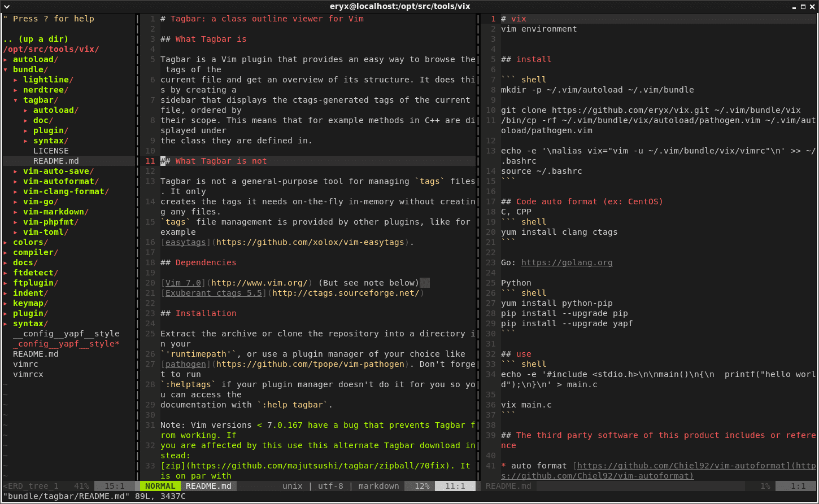819x504 pixels.
Task: Expand the colors folder arrow
Action: [x=6, y=242]
